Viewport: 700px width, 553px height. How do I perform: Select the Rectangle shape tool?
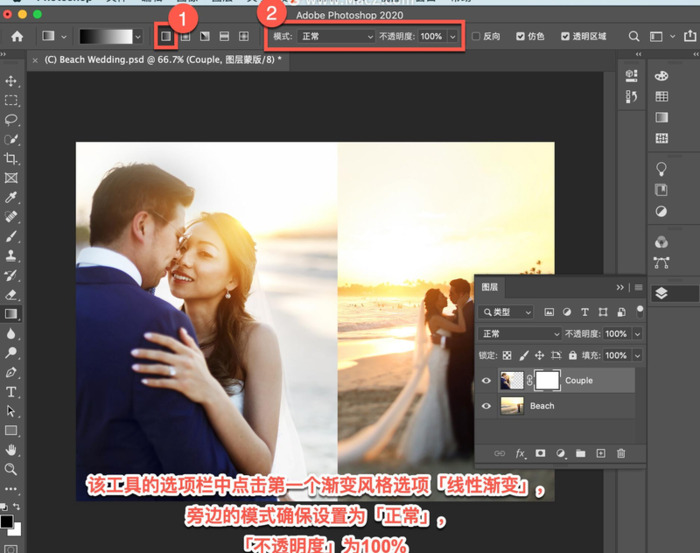pyautogui.click(x=11, y=431)
